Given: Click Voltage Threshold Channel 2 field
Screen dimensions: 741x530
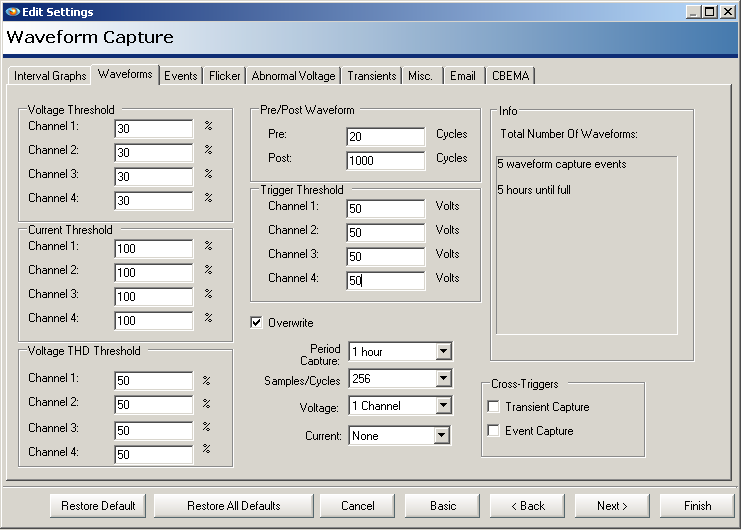Looking at the screenshot, I should point(154,153).
